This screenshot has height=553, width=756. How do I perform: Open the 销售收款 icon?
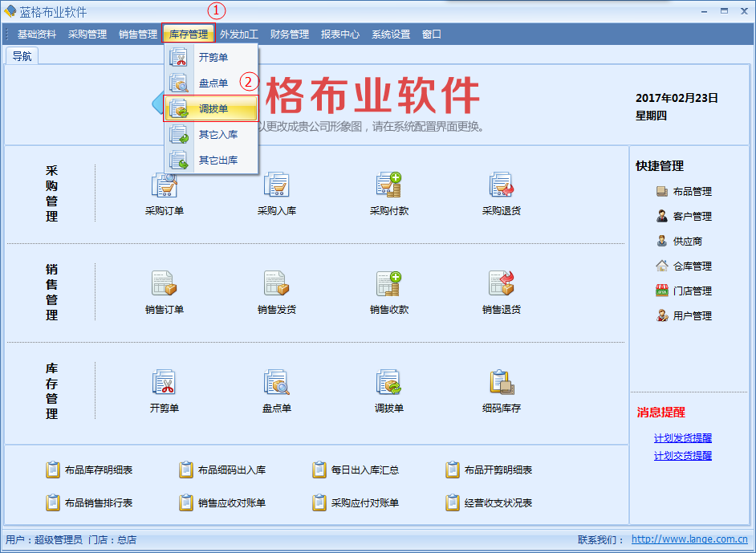[x=389, y=283]
